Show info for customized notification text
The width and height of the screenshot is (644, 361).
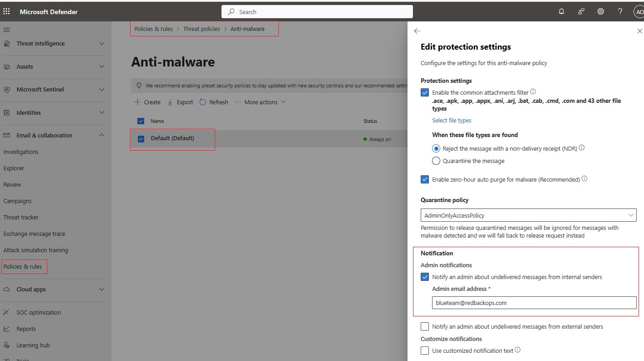coord(518,350)
